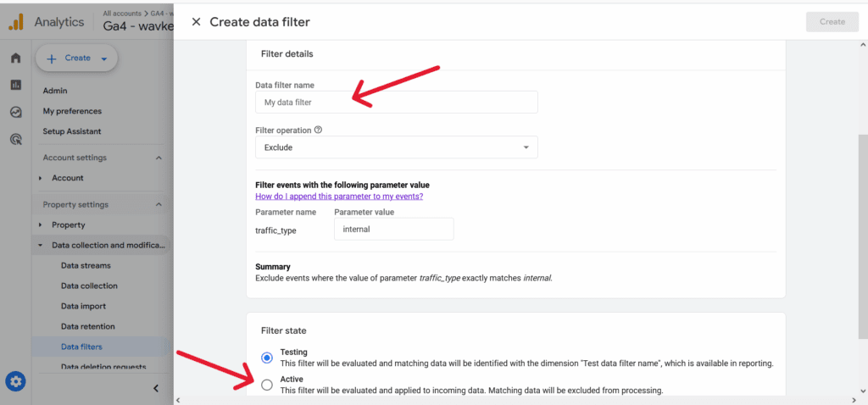The width and height of the screenshot is (868, 405).
Task: Click the horizontal scrollbar right arrow
Action: click(x=854, y=399)
